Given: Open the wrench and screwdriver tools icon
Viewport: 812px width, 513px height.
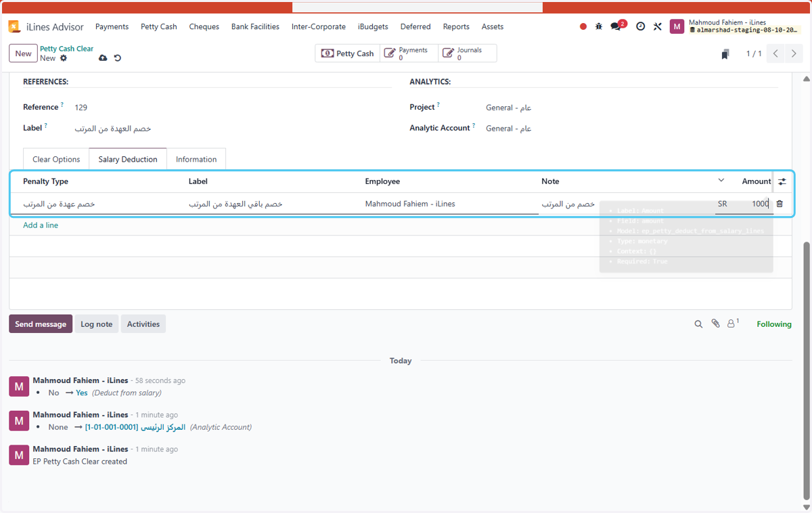Looking at the screenshot, I should [x=658, y=27].
